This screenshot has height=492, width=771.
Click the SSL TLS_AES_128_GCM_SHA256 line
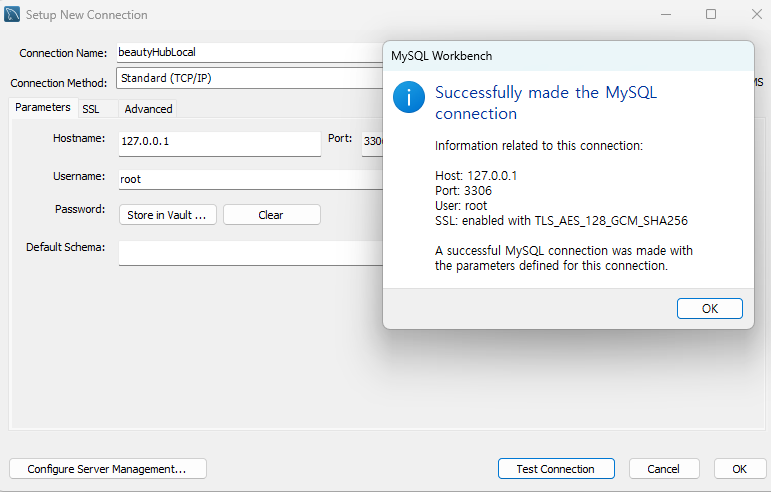pyautogui.click(x=562, y=221)
